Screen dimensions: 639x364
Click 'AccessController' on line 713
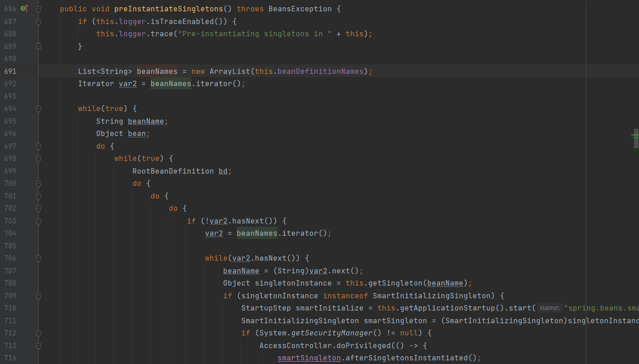(296, 345)
